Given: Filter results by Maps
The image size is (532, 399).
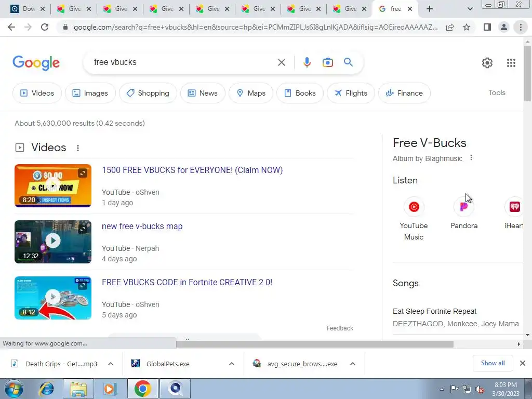Looking at the screenshot, I should coord(251,93).
